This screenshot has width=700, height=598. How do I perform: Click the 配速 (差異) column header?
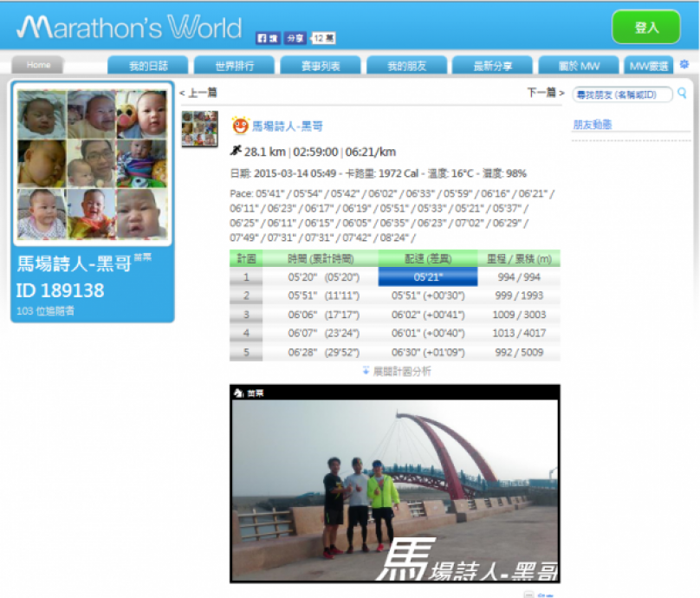click(x=428, y=258)
